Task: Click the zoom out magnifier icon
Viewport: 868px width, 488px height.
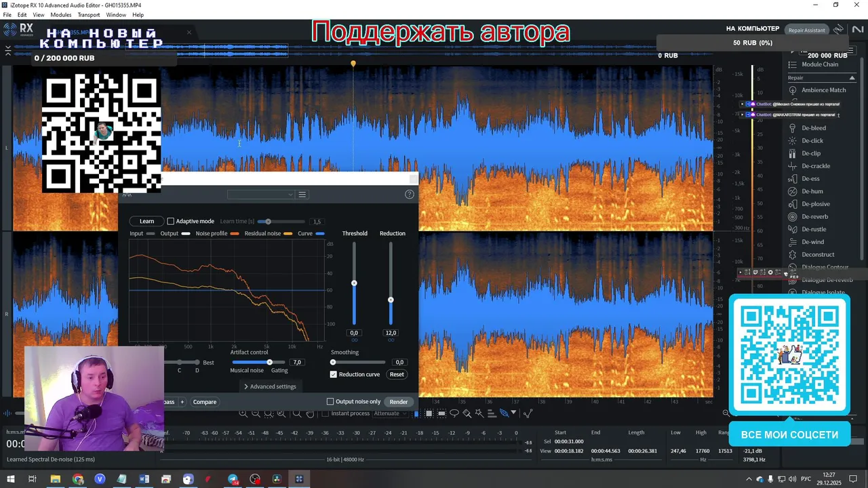Action: coord(256,413)
